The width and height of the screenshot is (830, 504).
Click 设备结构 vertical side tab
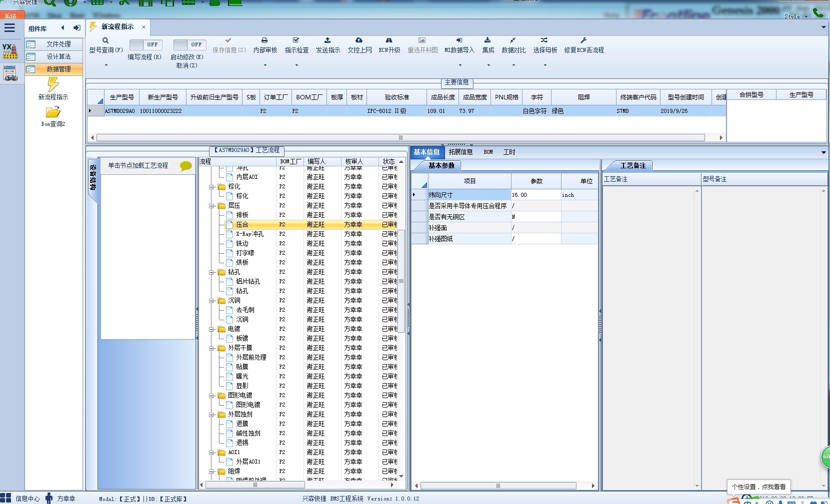tap(93, 178)
